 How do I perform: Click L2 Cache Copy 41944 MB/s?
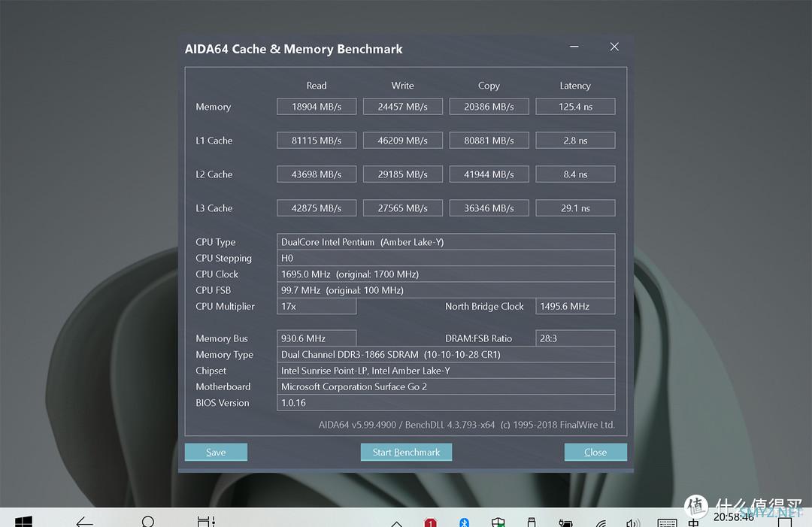489,174
